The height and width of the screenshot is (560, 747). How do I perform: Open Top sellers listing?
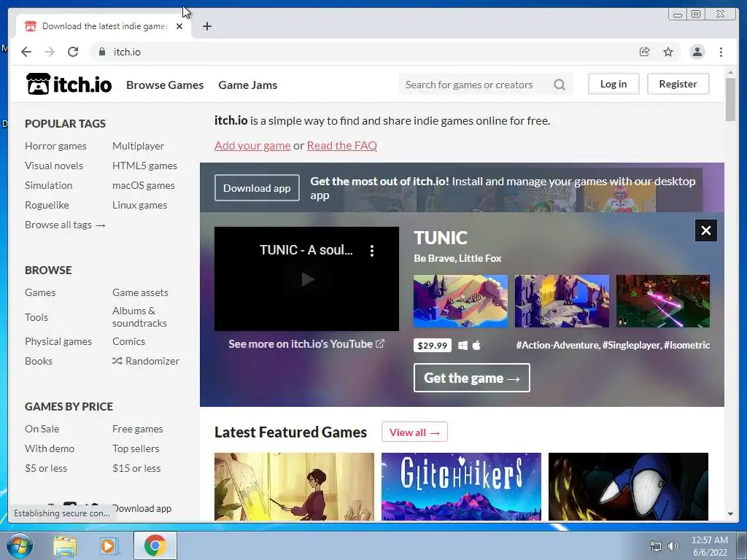[x=136, y=448]
